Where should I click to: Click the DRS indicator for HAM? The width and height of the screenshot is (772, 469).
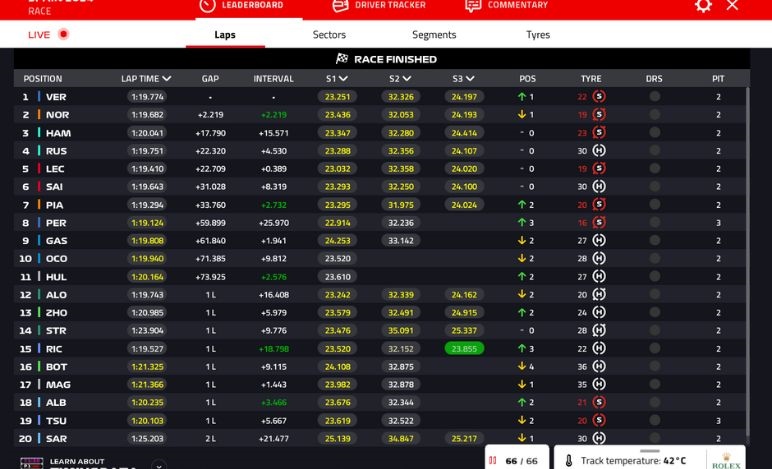pos(654,133)
